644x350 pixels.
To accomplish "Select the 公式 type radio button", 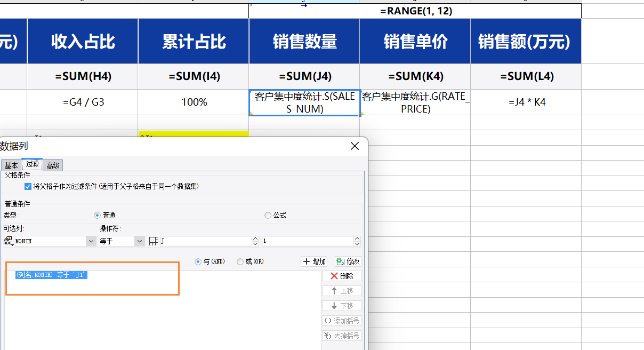I will (268, 215).
